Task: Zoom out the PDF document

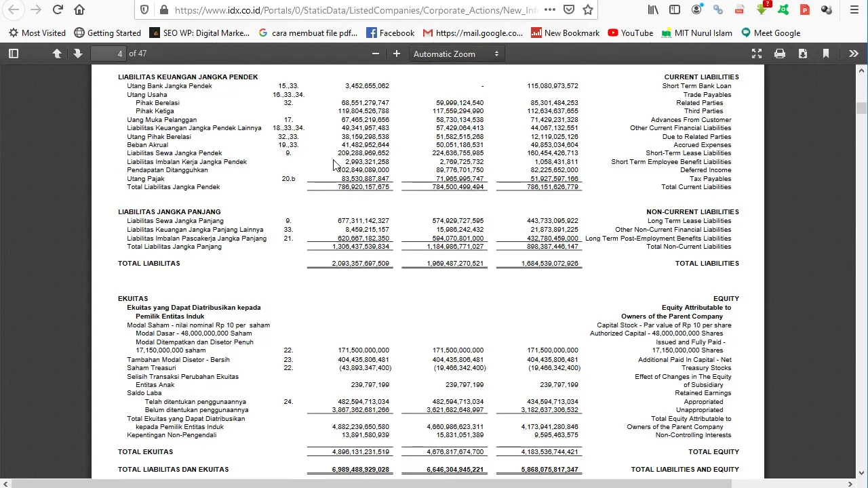Action: (x=376, y=54)
